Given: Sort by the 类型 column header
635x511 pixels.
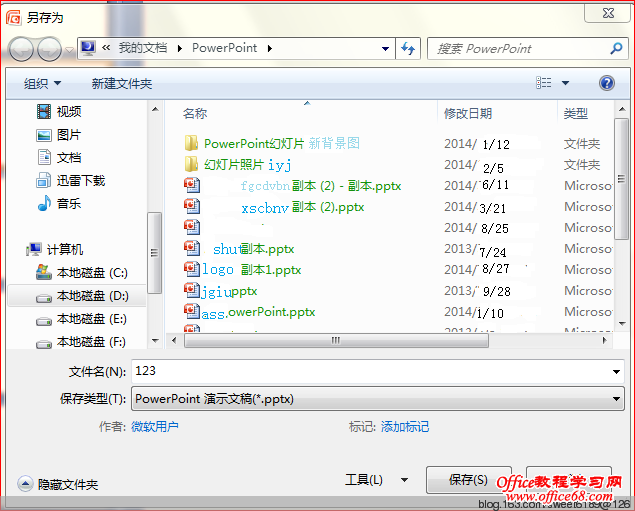Looking at the screenshot, I should (575, 113).
